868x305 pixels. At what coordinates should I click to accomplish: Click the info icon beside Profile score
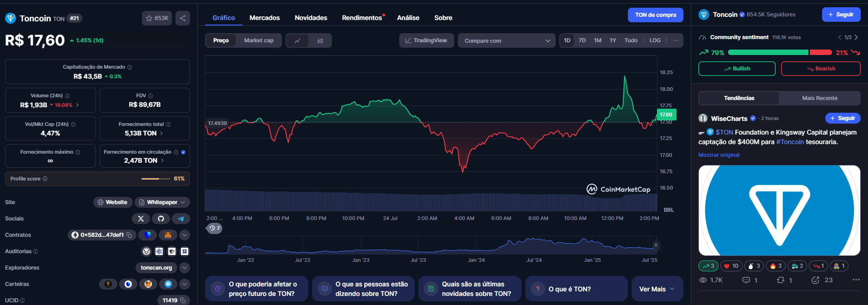(45, 179)
